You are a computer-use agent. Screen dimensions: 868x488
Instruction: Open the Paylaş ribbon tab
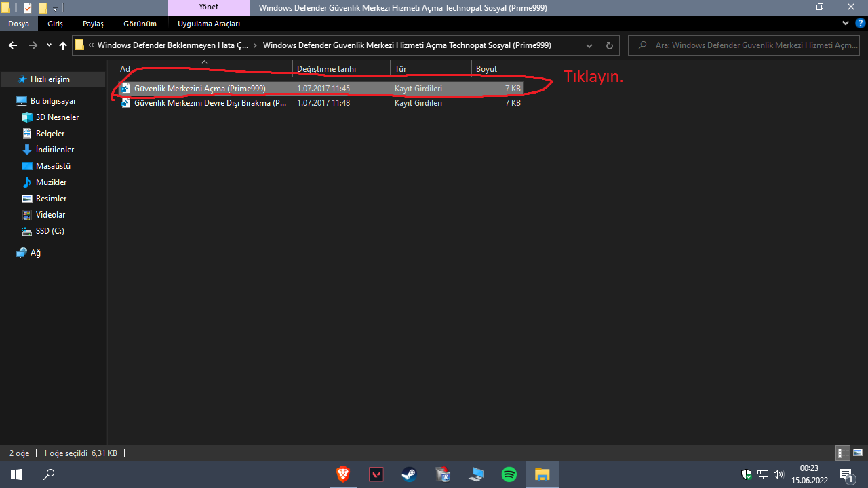click(x=93, y=24)
